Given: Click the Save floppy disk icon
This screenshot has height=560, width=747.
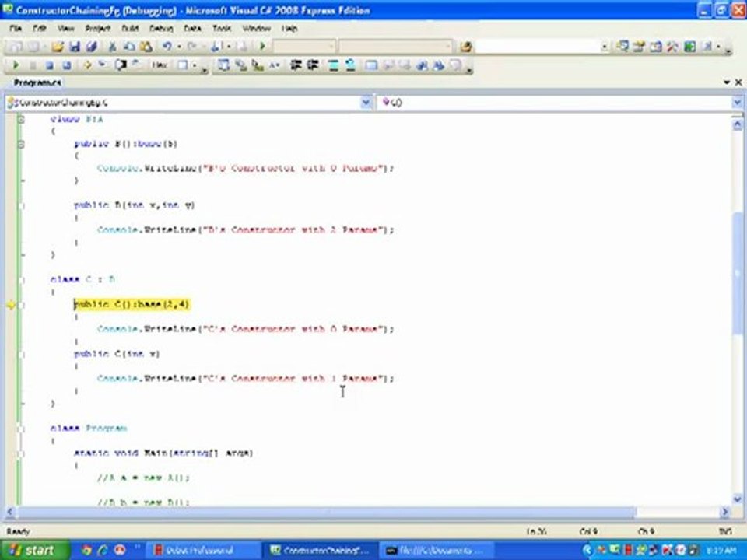Looking at the screenshot, I should click(75, 47).
